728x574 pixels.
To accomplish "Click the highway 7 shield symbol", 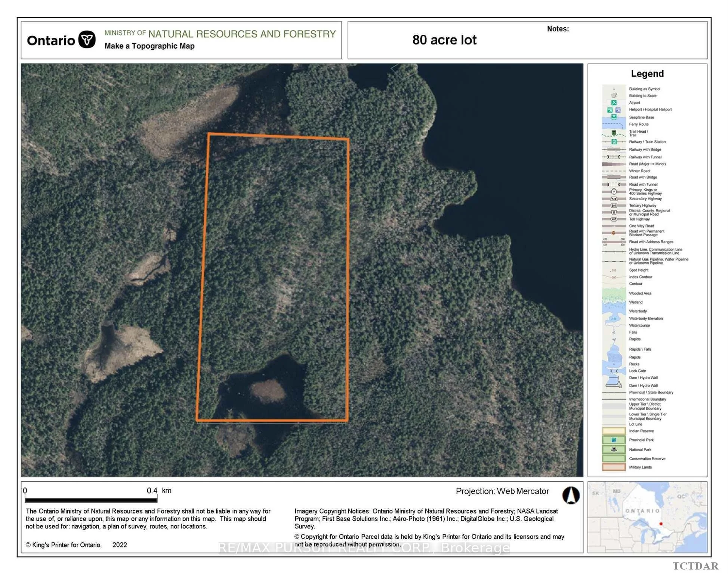I will tap(614, 192).
